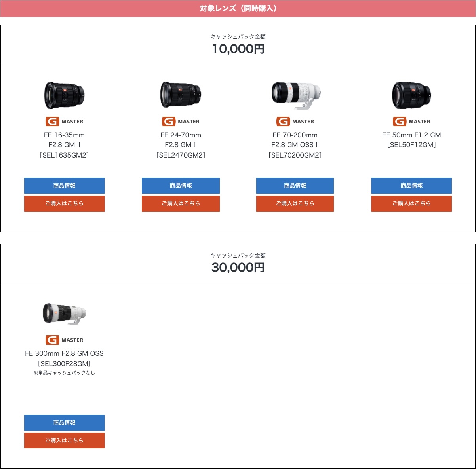The image size is (476, 469).
Task: Click the FE 50mm F1.2 lens image
Action: coord(411,95)
